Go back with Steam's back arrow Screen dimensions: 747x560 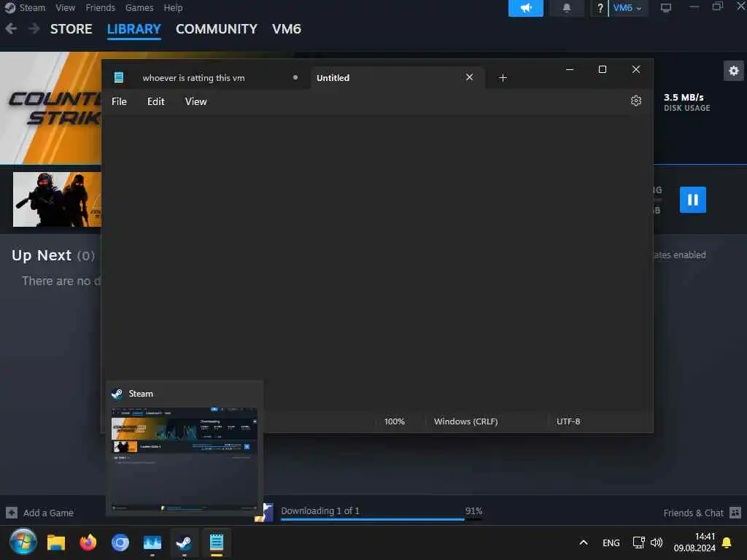tap(11, 28)
